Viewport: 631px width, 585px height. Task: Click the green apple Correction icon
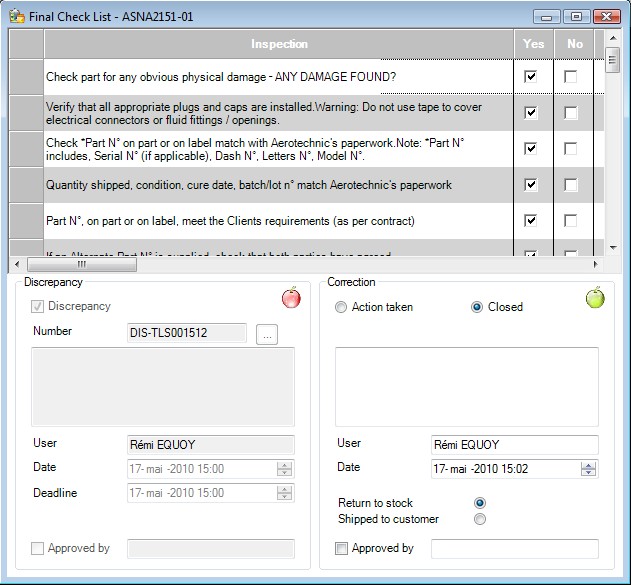(595, 297)
